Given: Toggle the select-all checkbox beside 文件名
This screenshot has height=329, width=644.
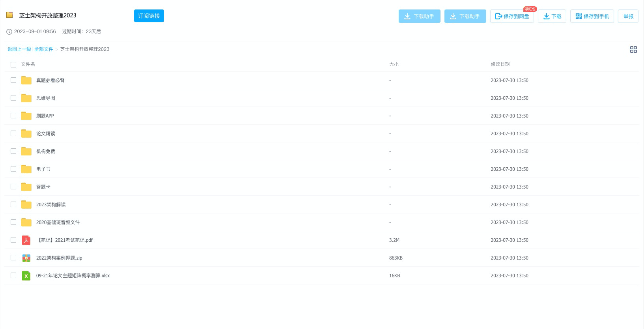Looking at the screenshot, I should click(x=13, y=64).
